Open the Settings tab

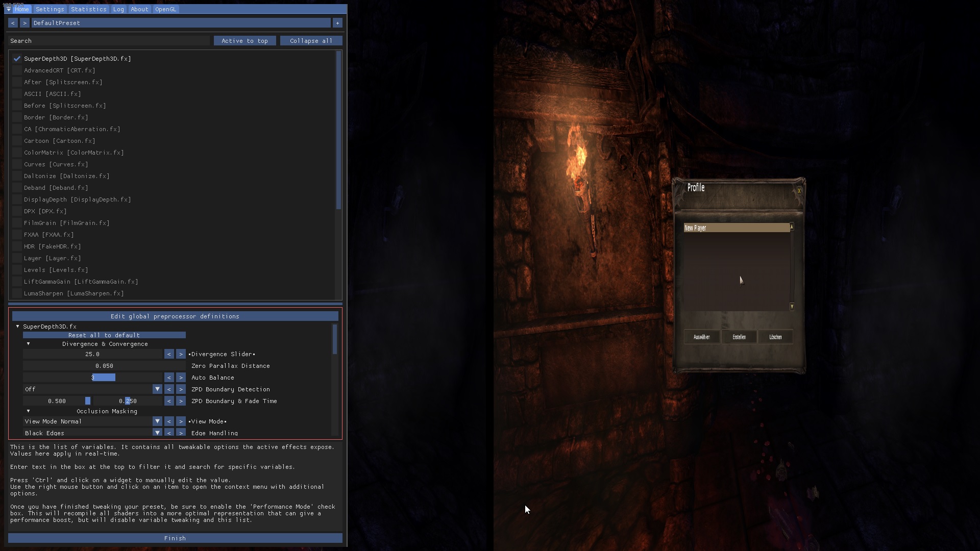coord(50,9)
